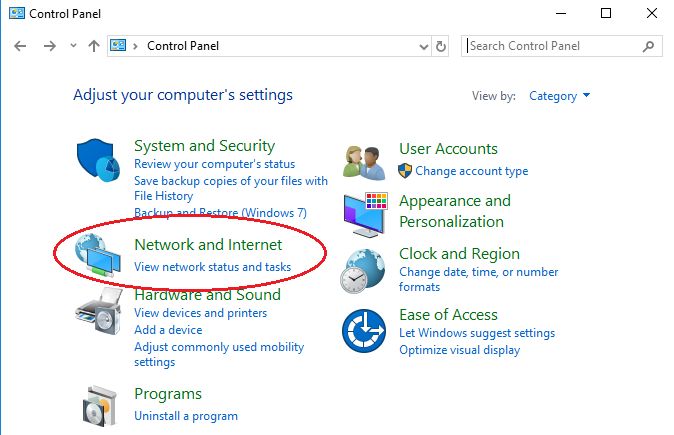Click the Programs disc box icon
The width and height of the screenshot is (674, 435).
click(99, 406)
